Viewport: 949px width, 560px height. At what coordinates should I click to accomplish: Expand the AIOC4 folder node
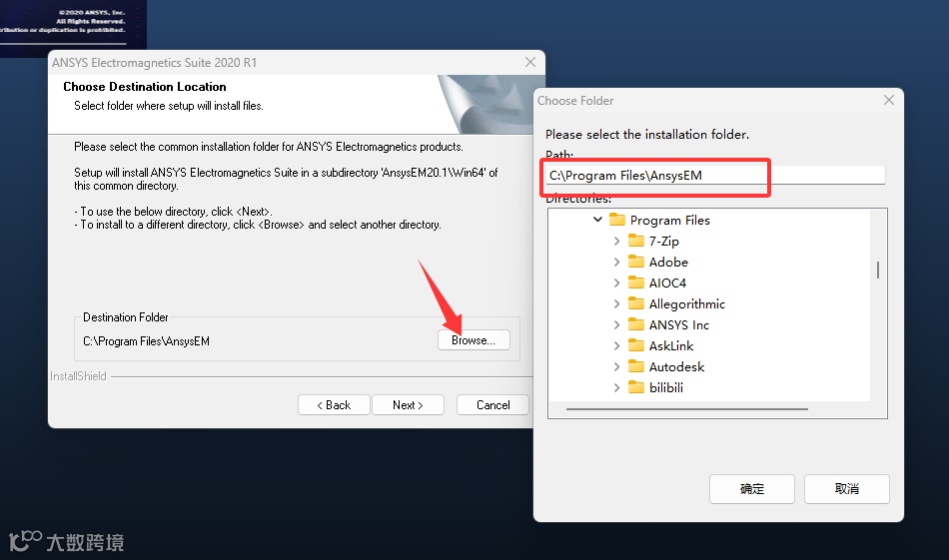coord(616,282)
